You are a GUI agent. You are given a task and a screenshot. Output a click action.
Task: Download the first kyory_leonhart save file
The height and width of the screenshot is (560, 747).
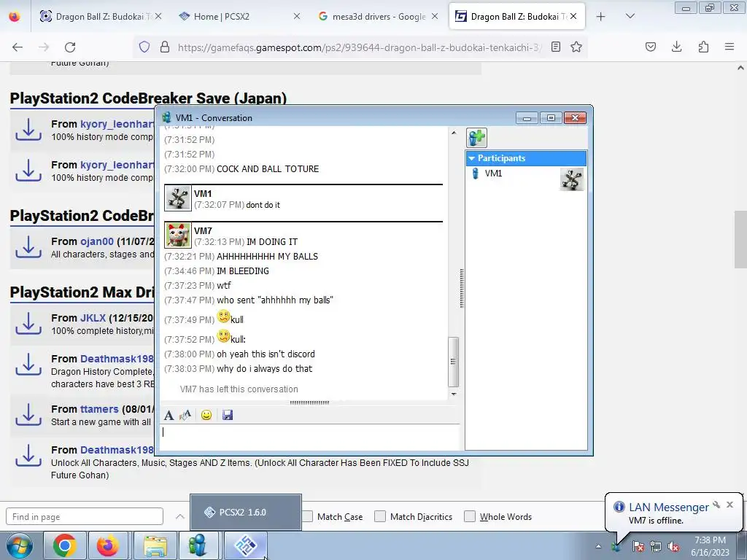pos(28,130)
